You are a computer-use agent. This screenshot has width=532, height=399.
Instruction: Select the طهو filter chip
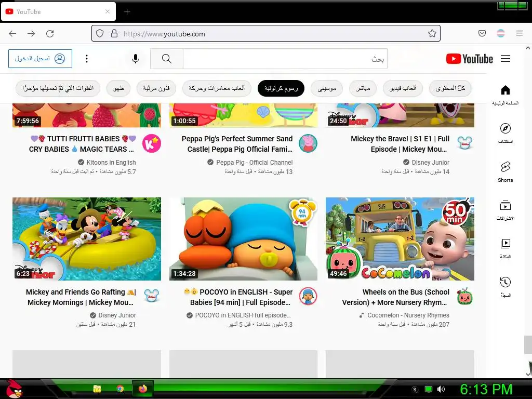point(118,88)
